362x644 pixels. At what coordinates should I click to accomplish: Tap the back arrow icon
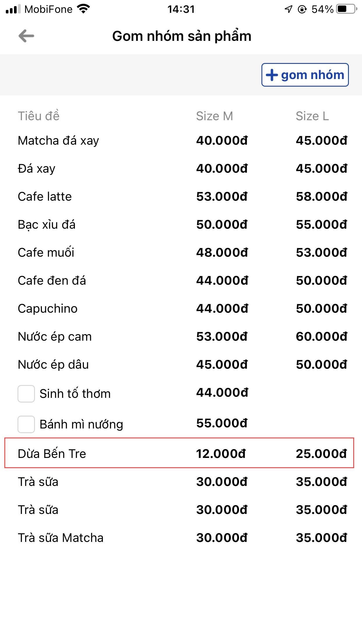click(x=26, y=36)
